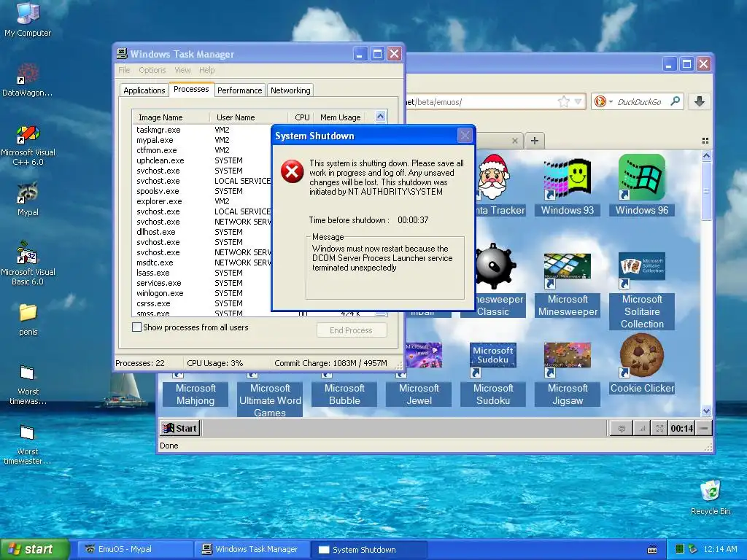Switch to the Performance tab
747x560 pixels.
click(x=239, y=90)
